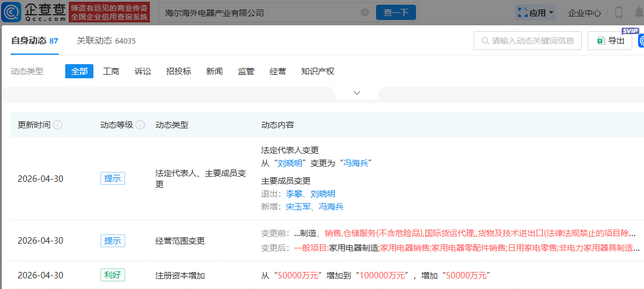Viewport: 644px width, 289px height.
Task: Open 刘晓明 link in 退出 row
Action: [323, 194]
